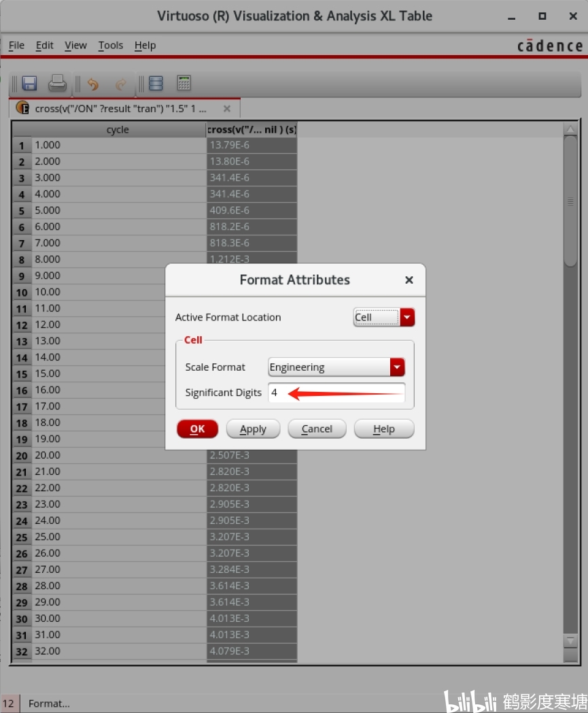588x713 pixels.
Task: Click the Save toolbar icon
Action: tap(29, 83)
